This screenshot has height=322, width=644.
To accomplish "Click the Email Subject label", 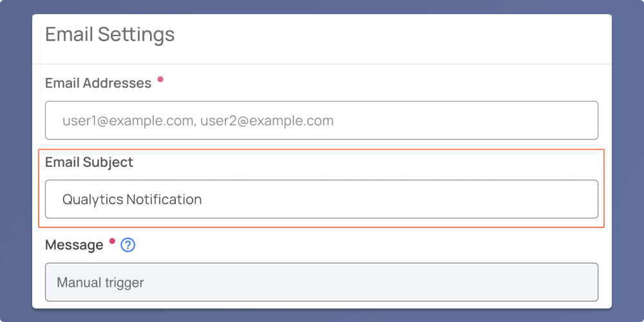I will tap(89, 162).
